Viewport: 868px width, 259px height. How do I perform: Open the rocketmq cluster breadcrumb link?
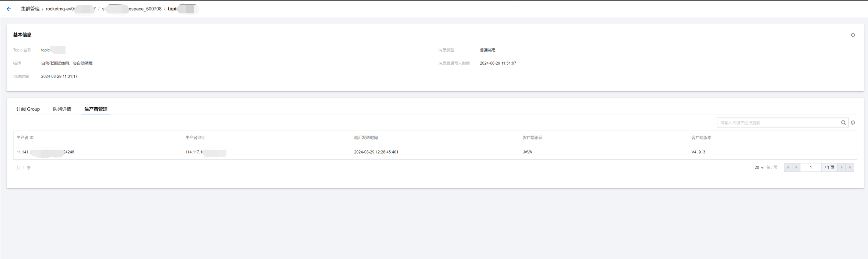70,9
